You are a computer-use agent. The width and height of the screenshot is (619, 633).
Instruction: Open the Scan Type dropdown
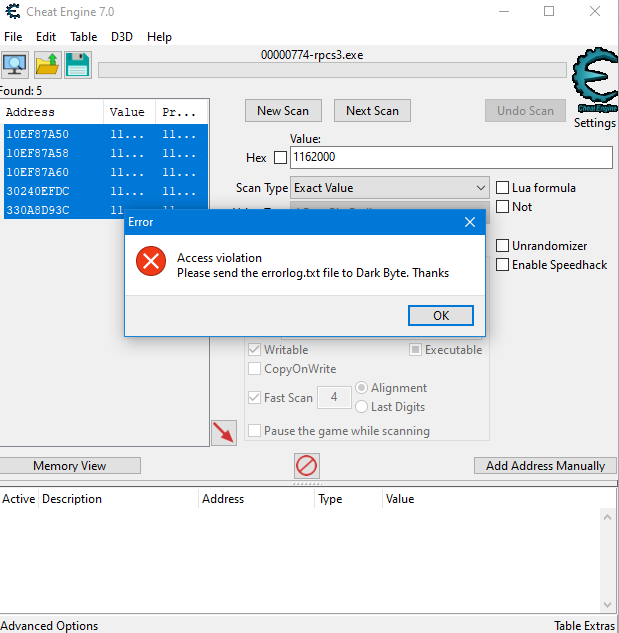point(390,188)
